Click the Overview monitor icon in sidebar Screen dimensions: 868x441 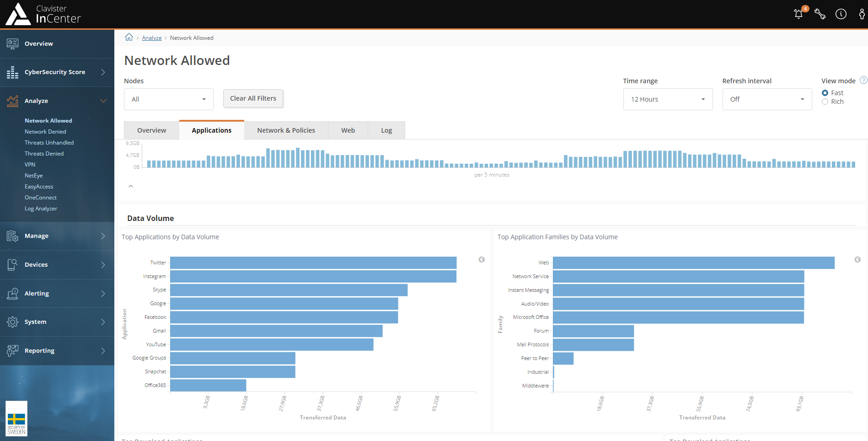(x=13, y=43)
